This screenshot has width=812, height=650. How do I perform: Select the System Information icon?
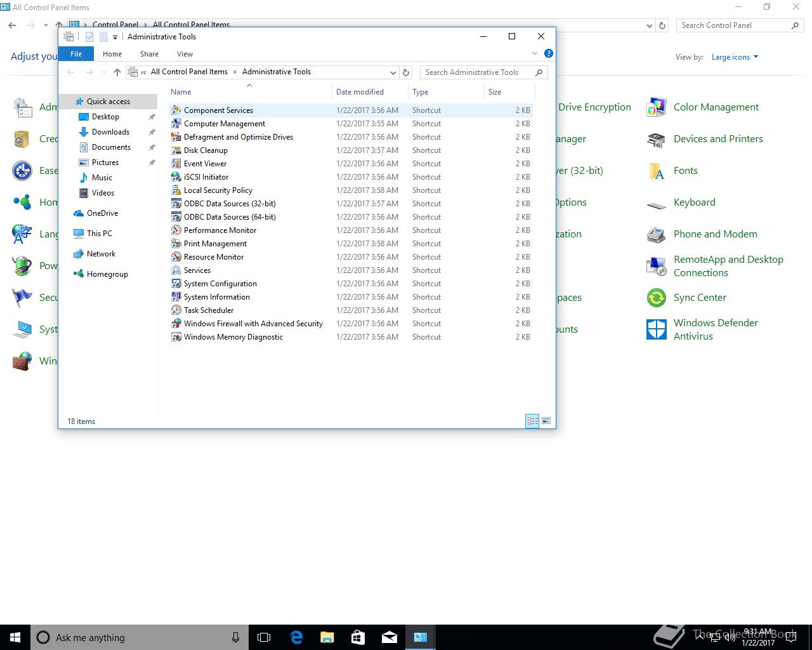pos(176,297)
